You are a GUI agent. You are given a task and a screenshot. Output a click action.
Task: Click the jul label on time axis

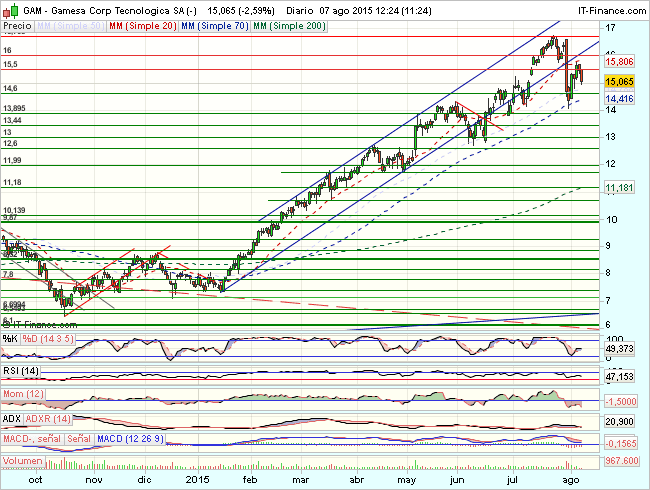tap(513, 480)
